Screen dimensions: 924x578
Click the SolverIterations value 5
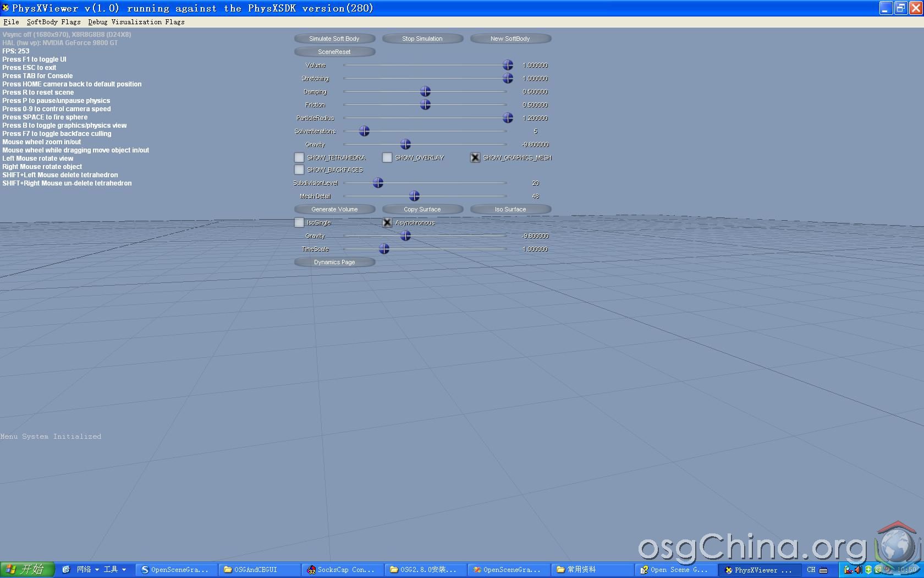tap(535, 131)
